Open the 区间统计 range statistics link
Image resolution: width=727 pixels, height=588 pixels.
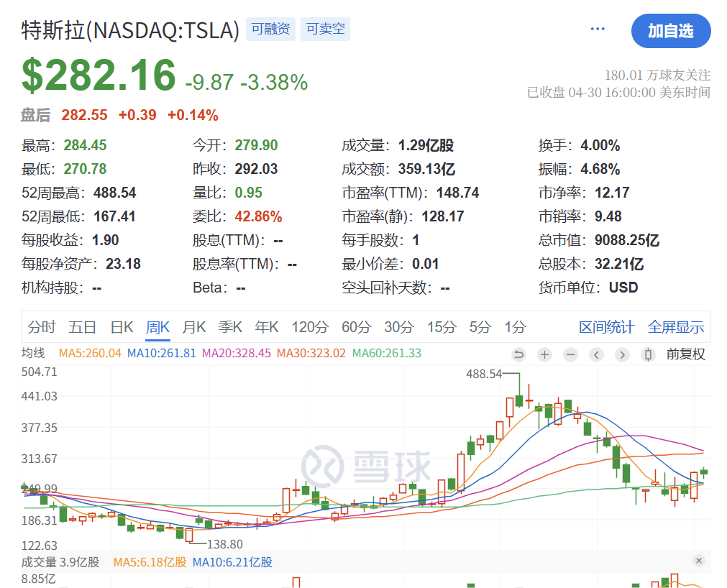coord(606,327)
